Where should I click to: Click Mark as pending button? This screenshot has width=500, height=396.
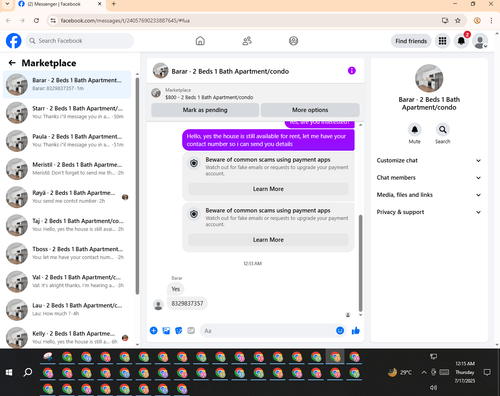point(205,110)
